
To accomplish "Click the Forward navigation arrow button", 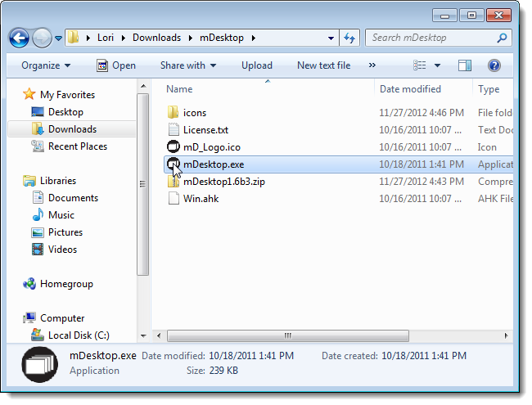I will pyautogui.click(x=42, y=38).
